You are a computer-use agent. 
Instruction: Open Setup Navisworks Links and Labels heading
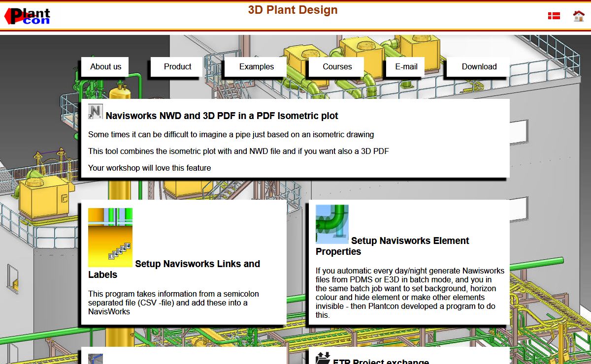coord(174,269)
